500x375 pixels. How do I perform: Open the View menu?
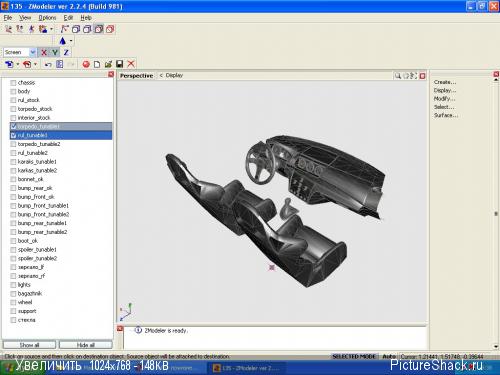pos(25,18)
